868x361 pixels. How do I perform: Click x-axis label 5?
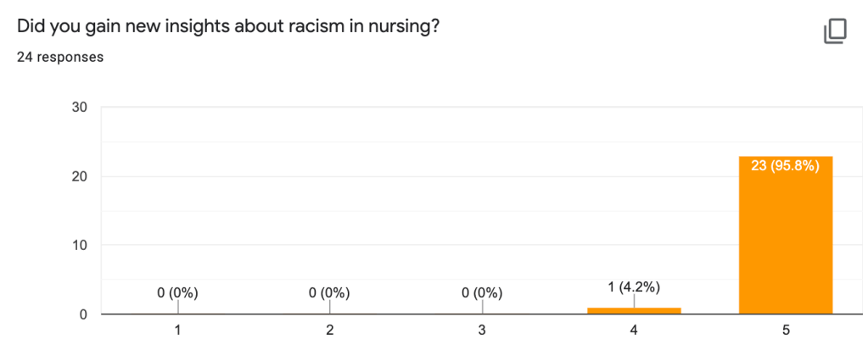point(787,331)
